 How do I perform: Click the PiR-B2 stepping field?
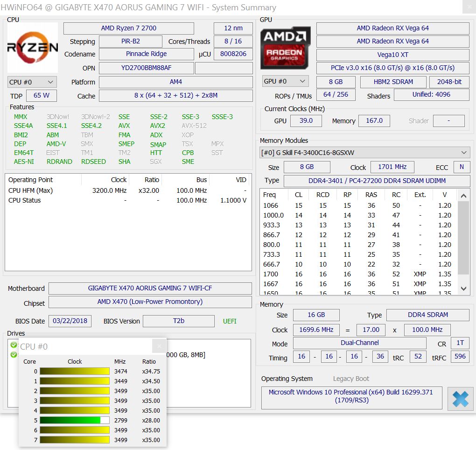131,41
